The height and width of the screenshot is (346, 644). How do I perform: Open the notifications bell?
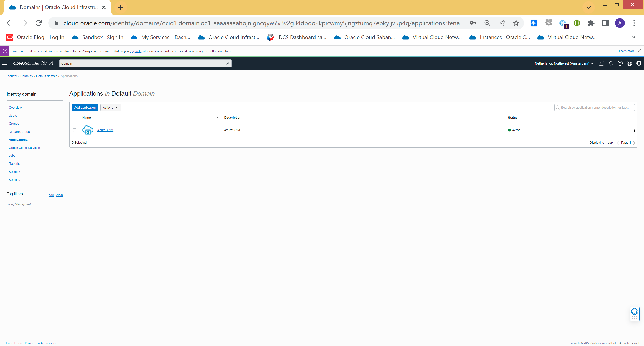tap(610, 63)
